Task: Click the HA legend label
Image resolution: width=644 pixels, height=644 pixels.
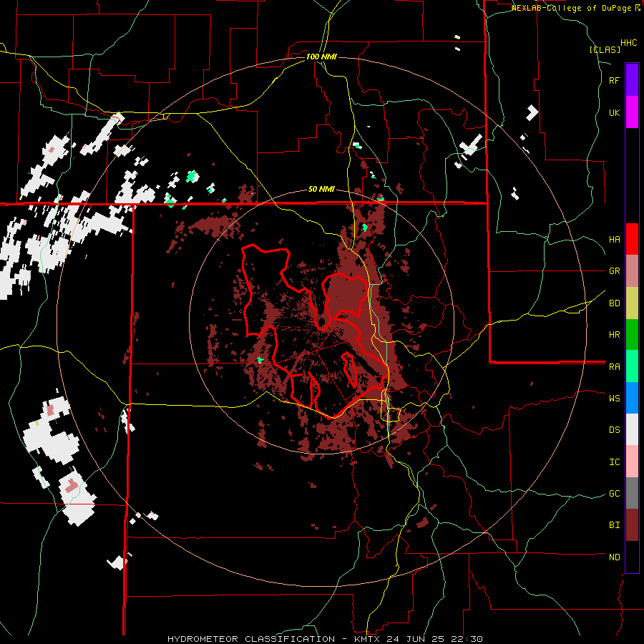Action: tap(614, 239)
